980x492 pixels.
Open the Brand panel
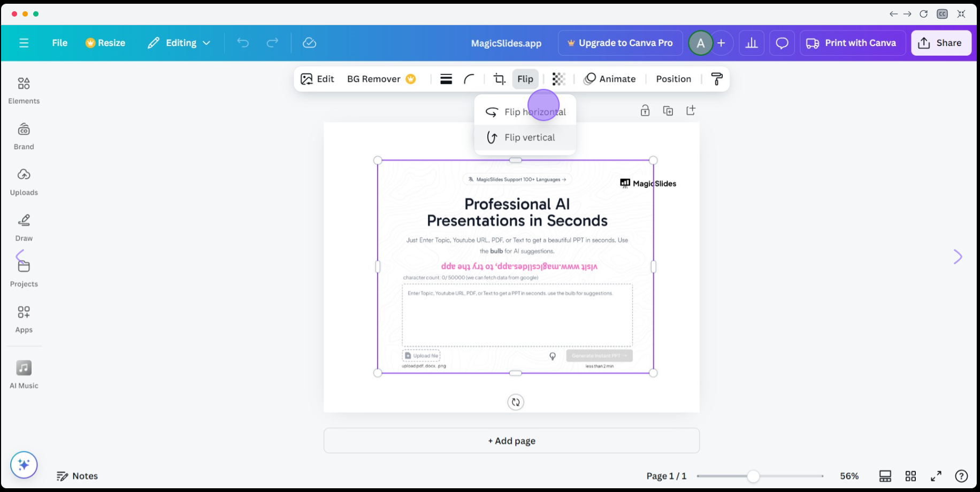pyautogui.click(x=24, y=136)
